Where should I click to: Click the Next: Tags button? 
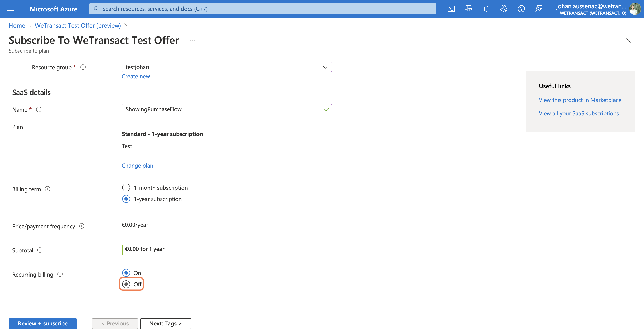click(x=166, y=323)
